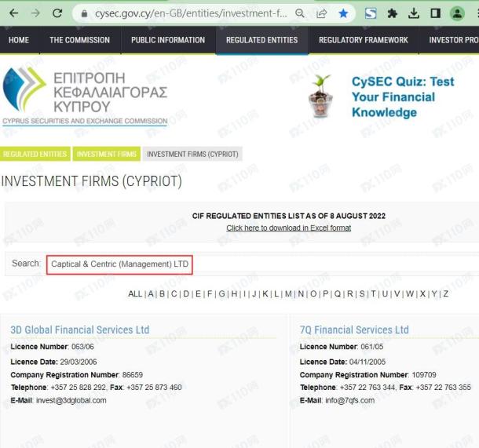The height and width of the screenshot is (448, 479).
Task: Filter firms by letter R
Action: [350, 294]
